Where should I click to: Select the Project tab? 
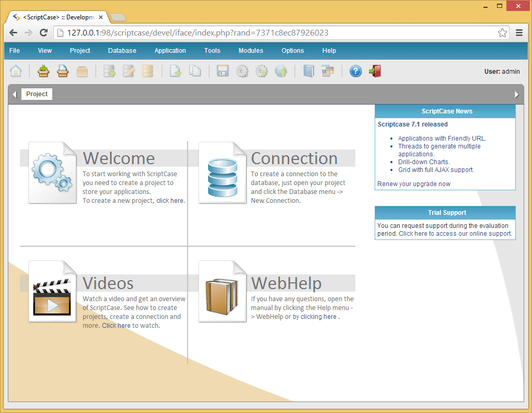37,94
